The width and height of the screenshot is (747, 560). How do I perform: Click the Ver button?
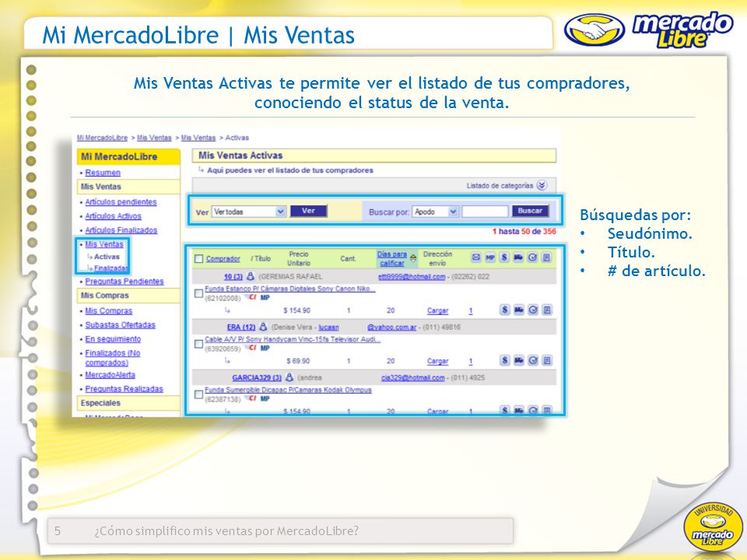[308, 211]
